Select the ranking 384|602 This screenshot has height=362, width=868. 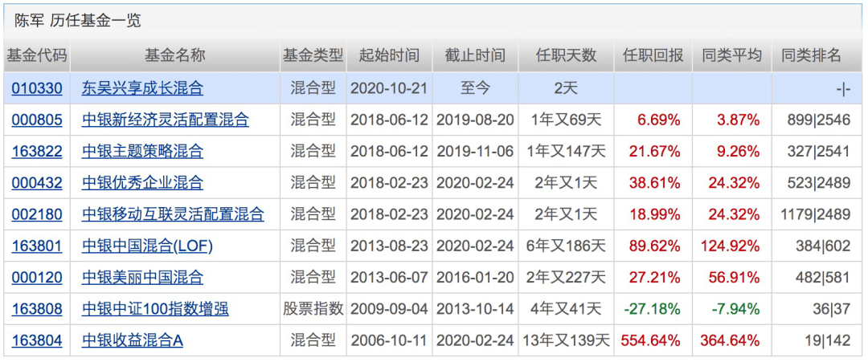tap(822, 246)
